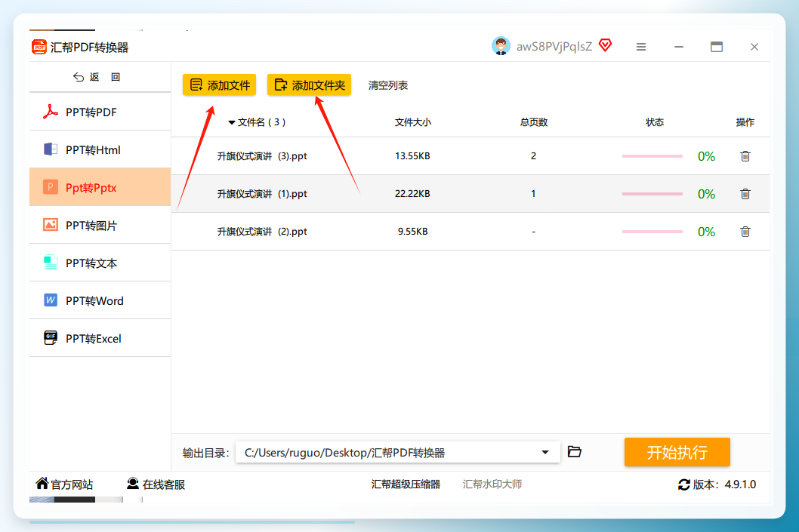Click the red VIP diamond badge

click(x=605, y=45)
